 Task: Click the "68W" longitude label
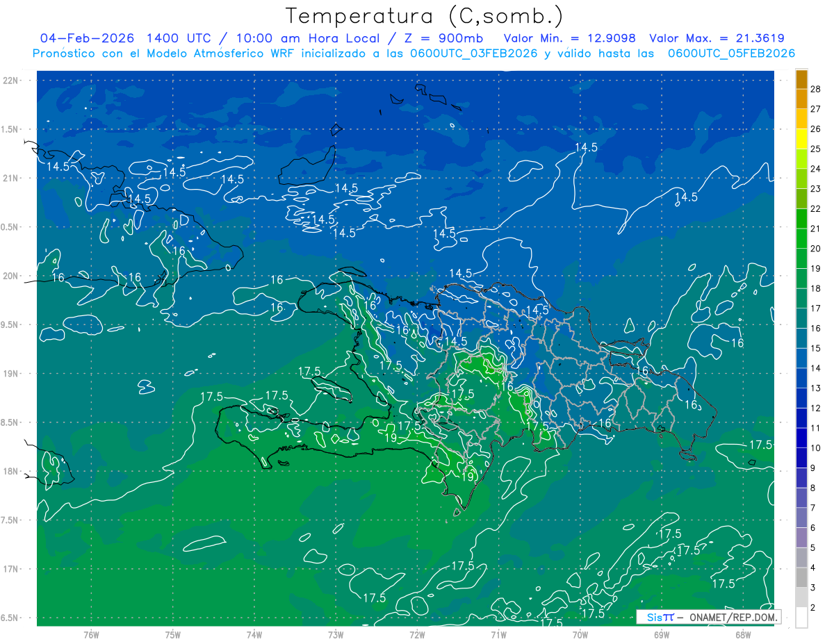click(743, 635)
